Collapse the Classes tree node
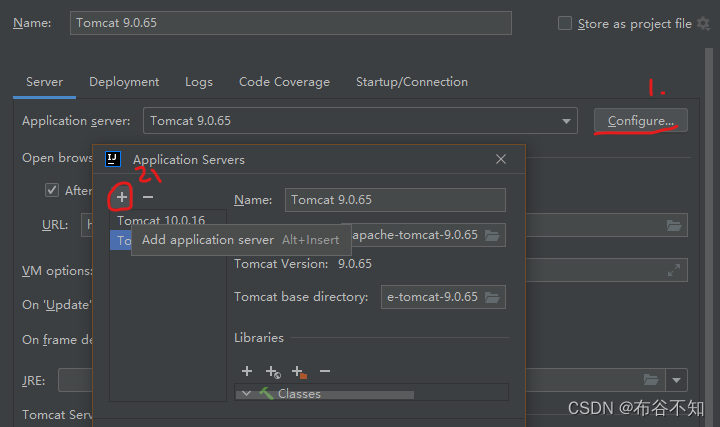This screenshot has width=720, height=427. coord(247,393)
